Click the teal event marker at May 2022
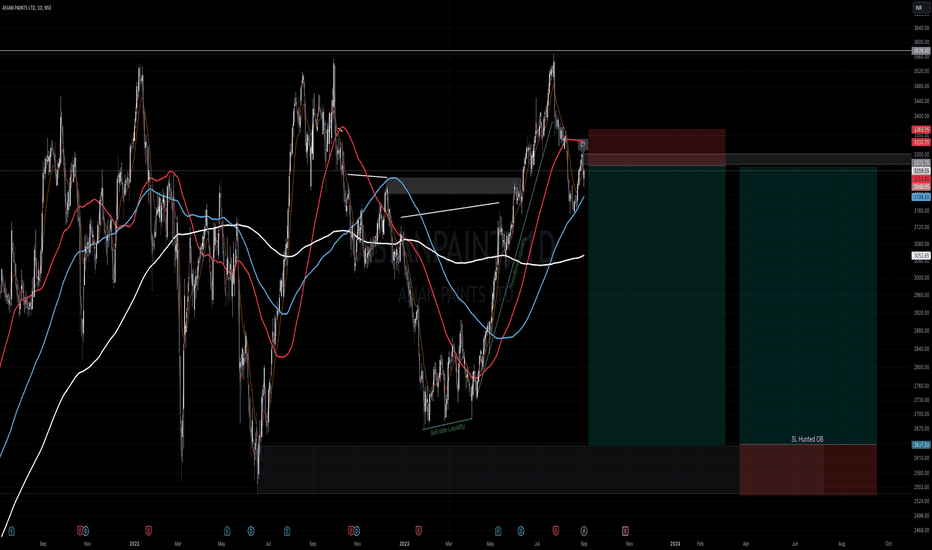Viewport: 932px width, 550px height. pos(227,530)
